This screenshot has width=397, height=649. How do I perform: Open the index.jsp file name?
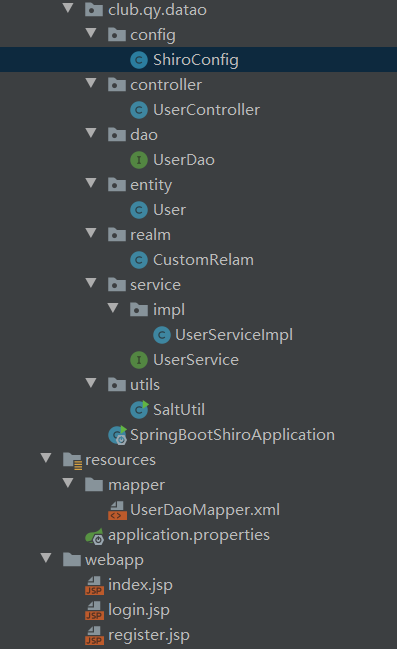click(140, 585)
